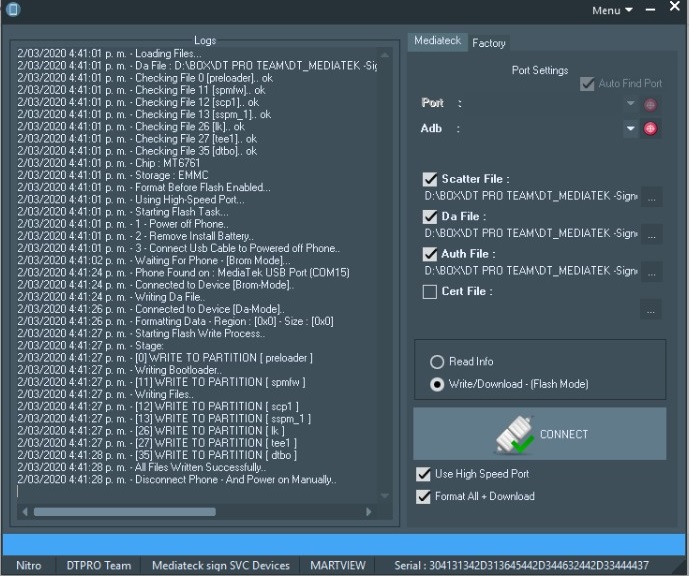Click inside the Da File path field
The width and height of the screenshot is (689, 576).
[530, 233]
